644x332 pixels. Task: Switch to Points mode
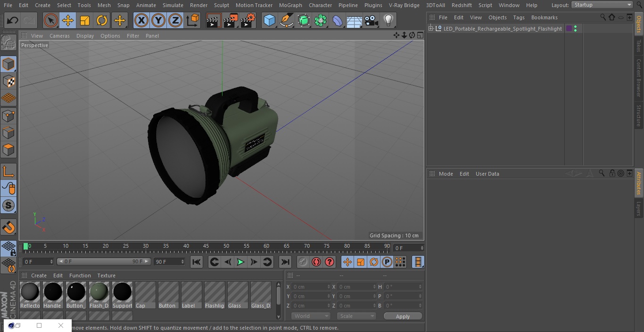(8, 115)
